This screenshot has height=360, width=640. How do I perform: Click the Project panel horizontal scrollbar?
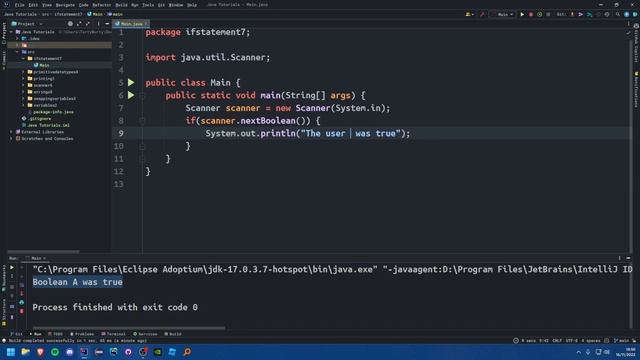click(x=43, y=251)
